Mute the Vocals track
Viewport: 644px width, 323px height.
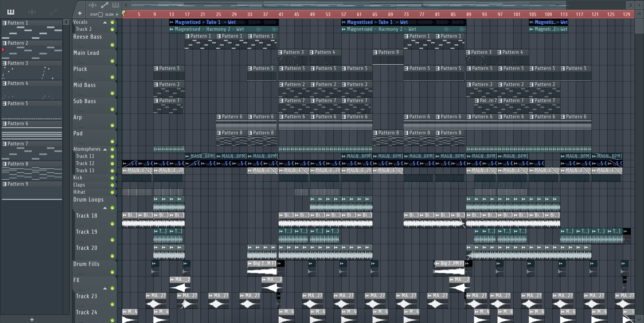tap(112, 22)
